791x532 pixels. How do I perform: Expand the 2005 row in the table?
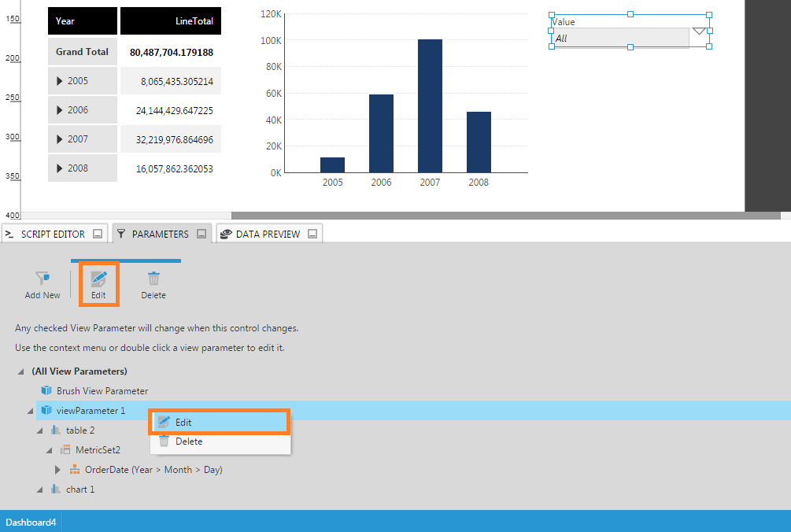point(60,81)
